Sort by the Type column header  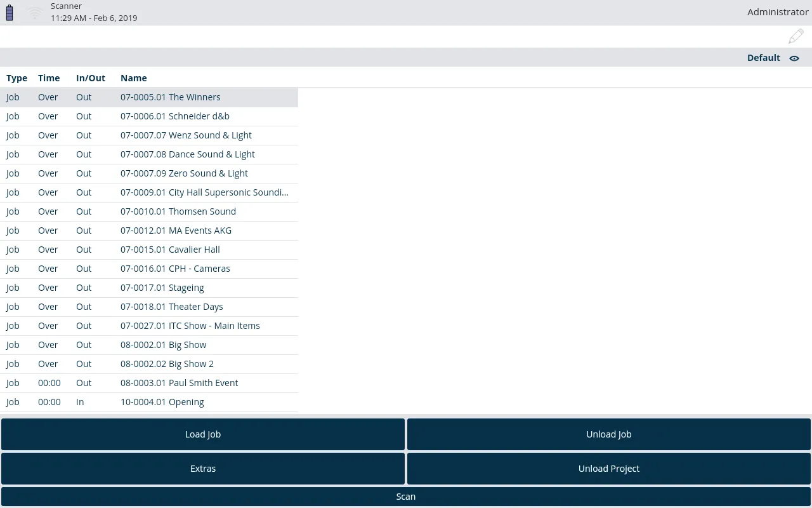(16, 78)
